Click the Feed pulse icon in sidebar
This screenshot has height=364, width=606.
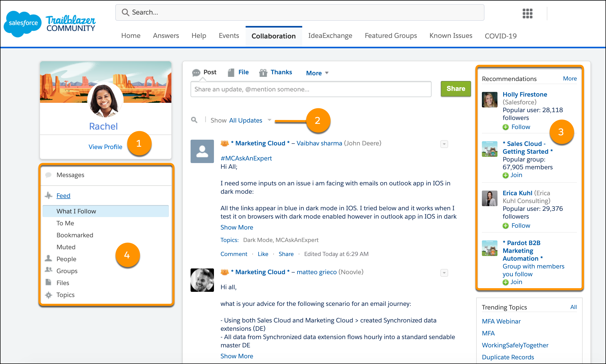point(49,195)
